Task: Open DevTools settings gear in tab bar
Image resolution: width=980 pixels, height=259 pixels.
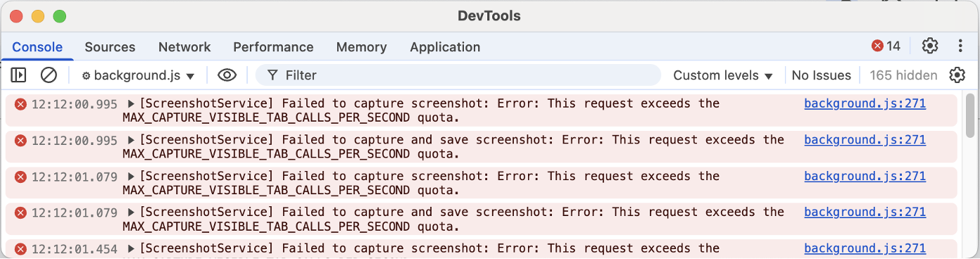Action: pos(930,46)
